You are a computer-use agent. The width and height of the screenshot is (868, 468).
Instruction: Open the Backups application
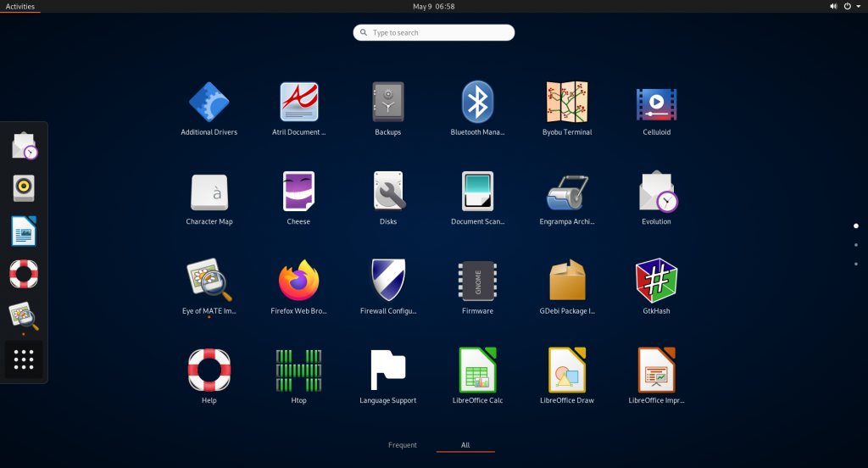point(388,109)
